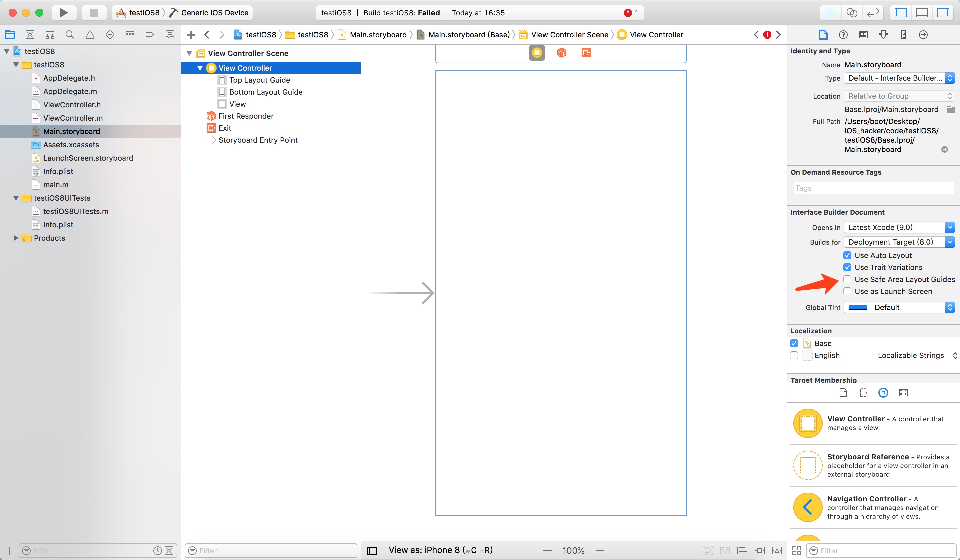The height and width of the screenshot is (560, 960).
Task: Stop the running build
Action: point(94,13)
